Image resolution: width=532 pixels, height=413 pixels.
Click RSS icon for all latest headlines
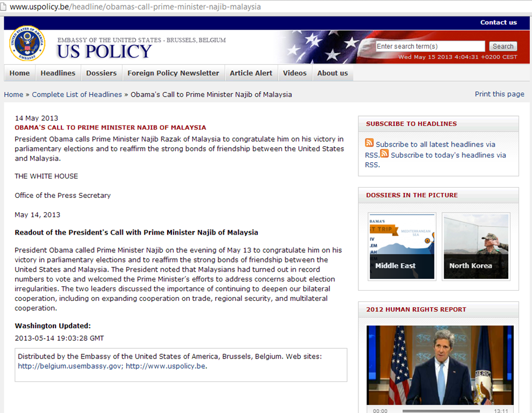tap(369, 143)
